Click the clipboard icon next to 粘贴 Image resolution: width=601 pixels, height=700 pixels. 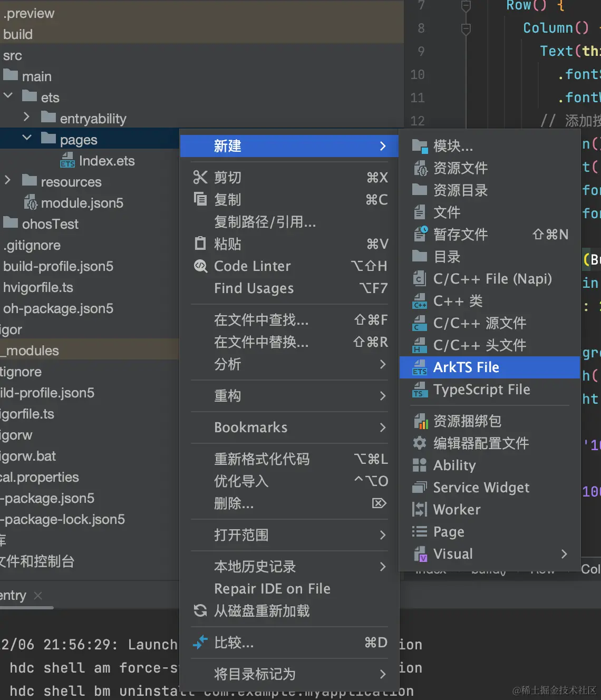(x=200, y=244)
